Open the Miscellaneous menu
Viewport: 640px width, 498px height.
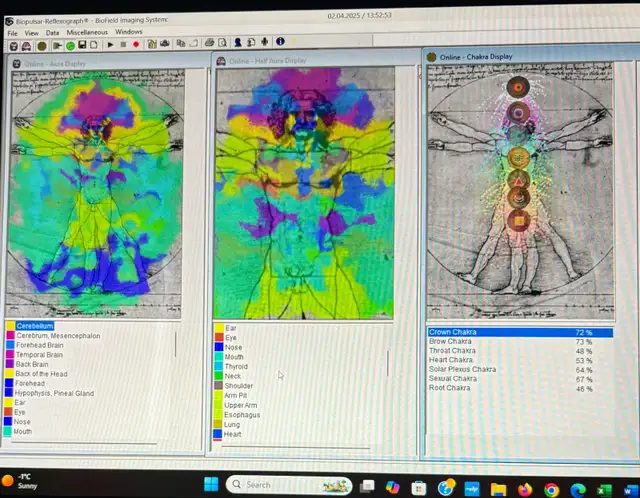87,32
